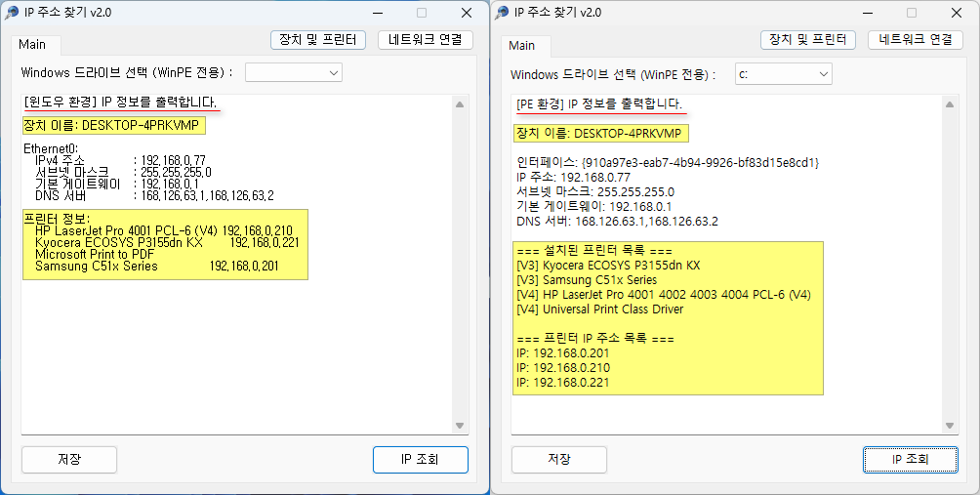Close the right IP 주소 찾기 window

tap(957, 13)
